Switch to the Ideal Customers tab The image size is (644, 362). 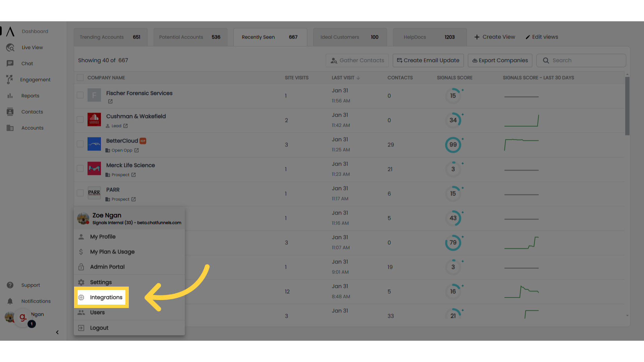coord(350,37)
